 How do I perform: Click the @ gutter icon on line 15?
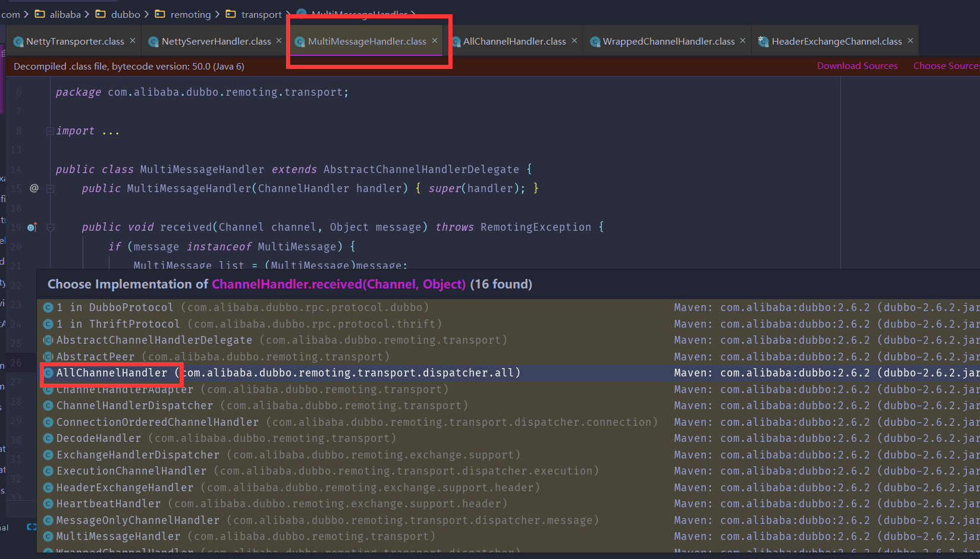pos(34,188)
